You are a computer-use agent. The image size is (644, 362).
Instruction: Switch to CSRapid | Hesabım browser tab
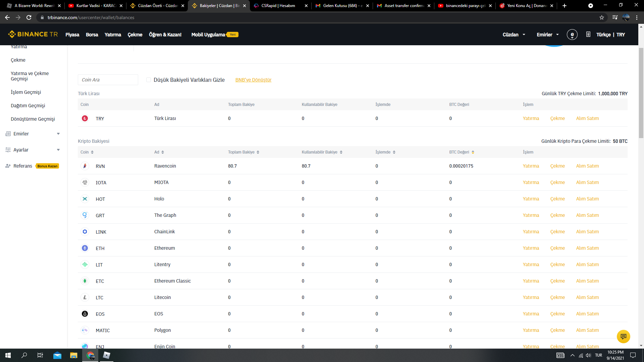(280, 6)
